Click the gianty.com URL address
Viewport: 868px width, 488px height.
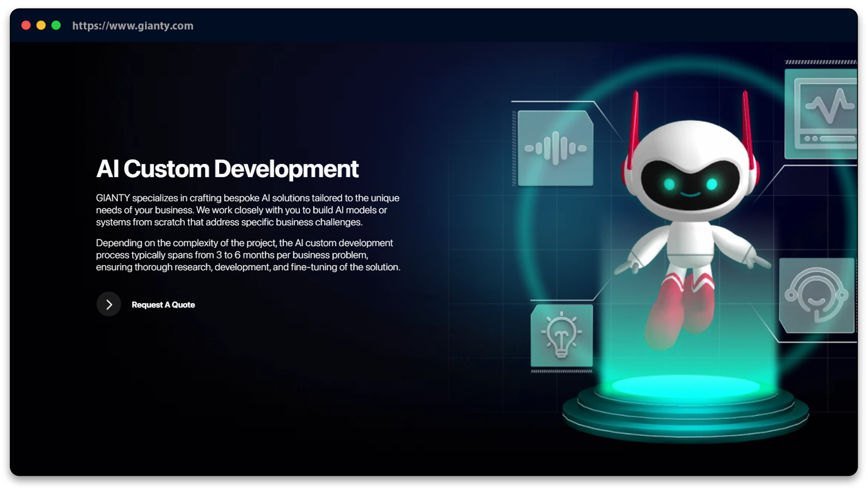pos(132,26)
